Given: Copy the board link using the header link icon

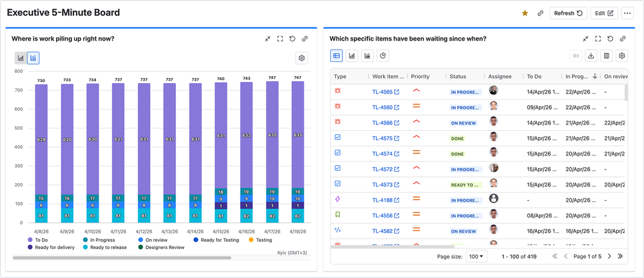Looking at the screenshot, I should [x=540, y=13].
